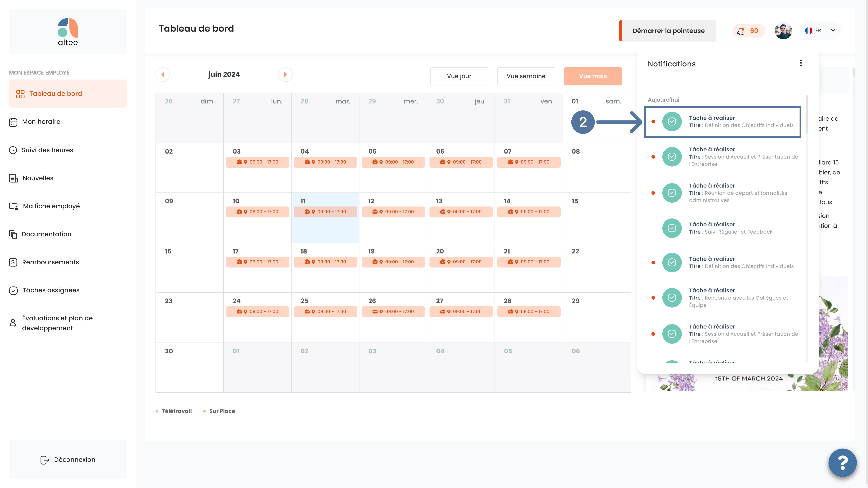The image size is (868, 488).
Task: Switch to Vue jour
Action: (459, 76)
